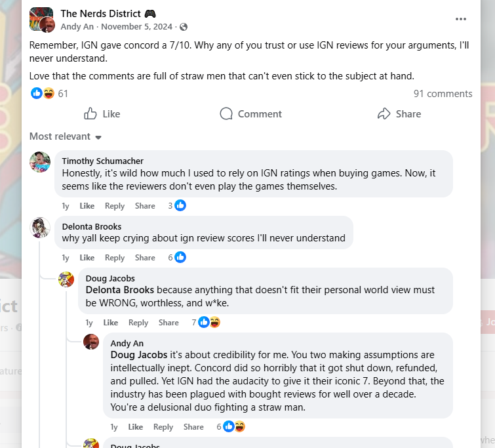Like Timothy Schumacher's comment
The height and width of the screenshot is (448, 495).
coord(87,205)
